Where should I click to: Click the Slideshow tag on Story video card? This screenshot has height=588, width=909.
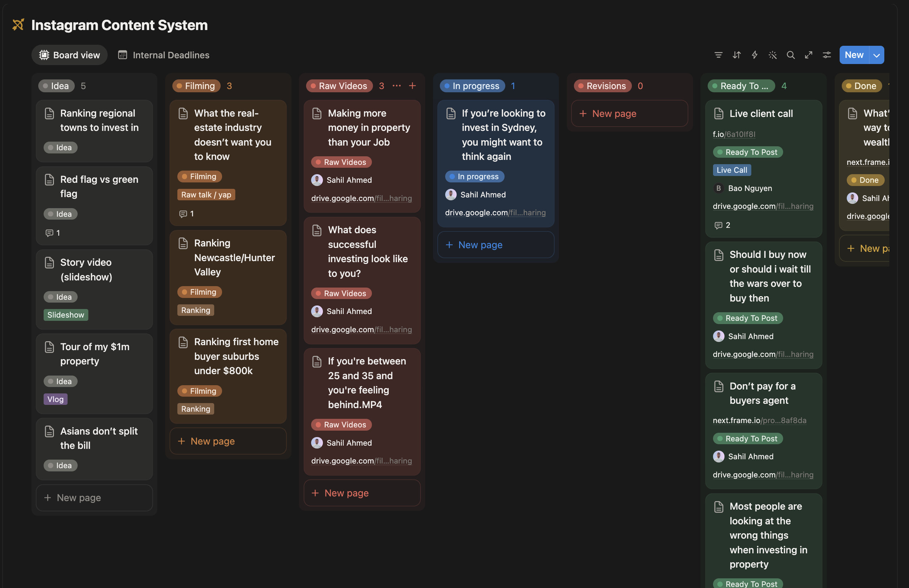coord(66,315)
